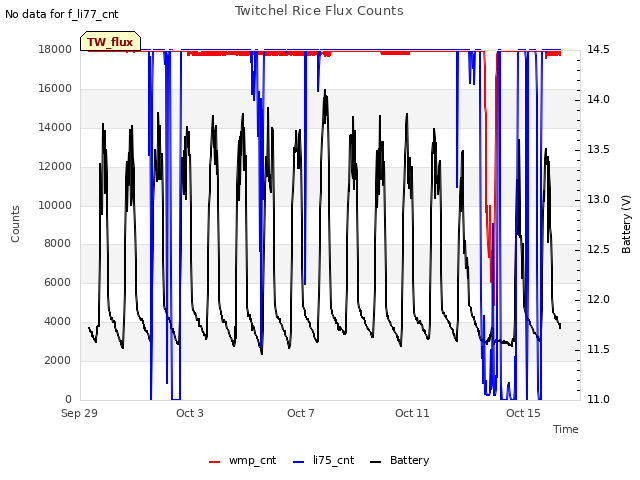Click the 12.0 battery tick label
This screenshot has height=480, width=640.
pyautogui.click(x=598, y=300)
